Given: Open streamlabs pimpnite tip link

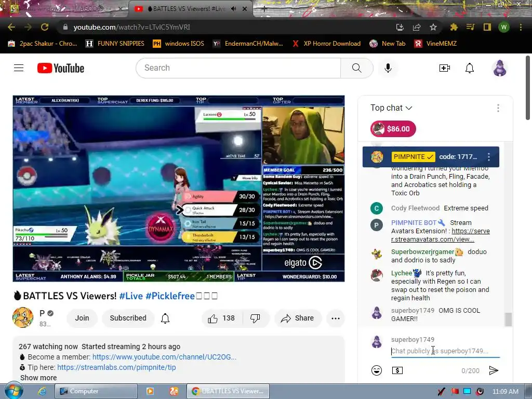Looking at the screenshot, I should (116, 367).
